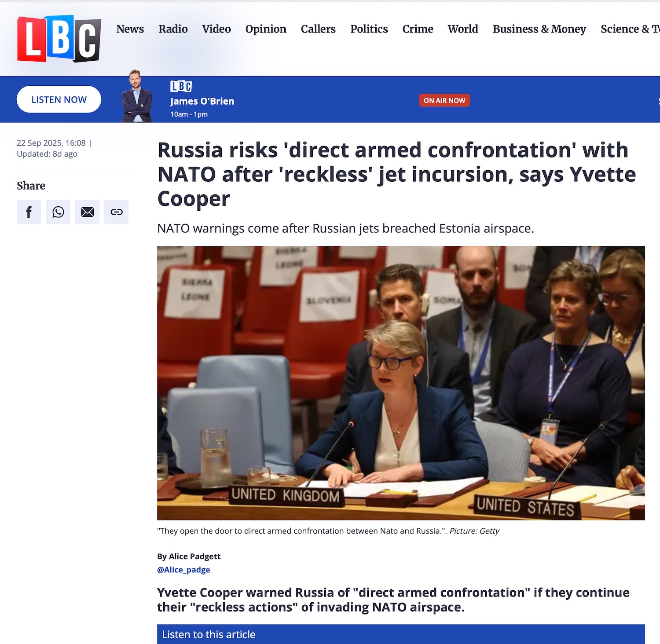Click small LBC station logo in banner

[181, 86]
